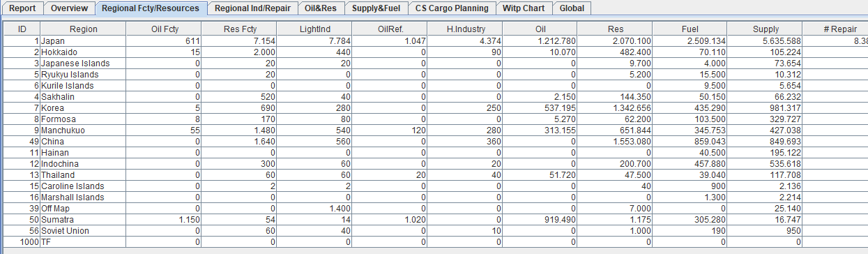Sort by the H.Industry column header
The width and height of the screenshot is (868, 254).
coord(466,29)
